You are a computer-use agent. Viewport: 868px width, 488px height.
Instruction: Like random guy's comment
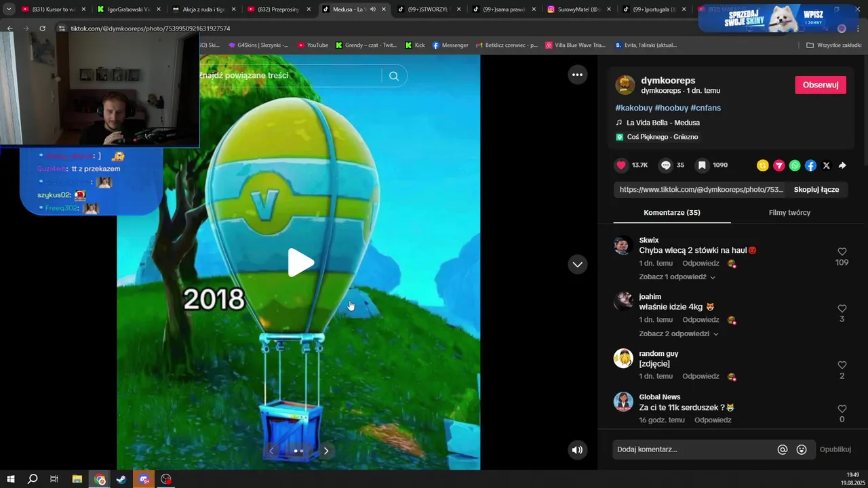(842, 365)
